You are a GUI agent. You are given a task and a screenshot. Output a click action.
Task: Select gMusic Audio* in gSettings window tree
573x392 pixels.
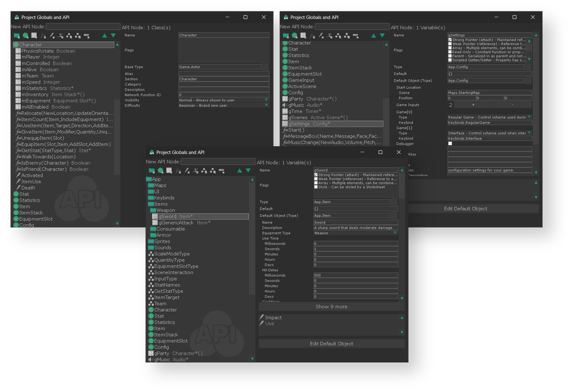click(x=302, y=105)
